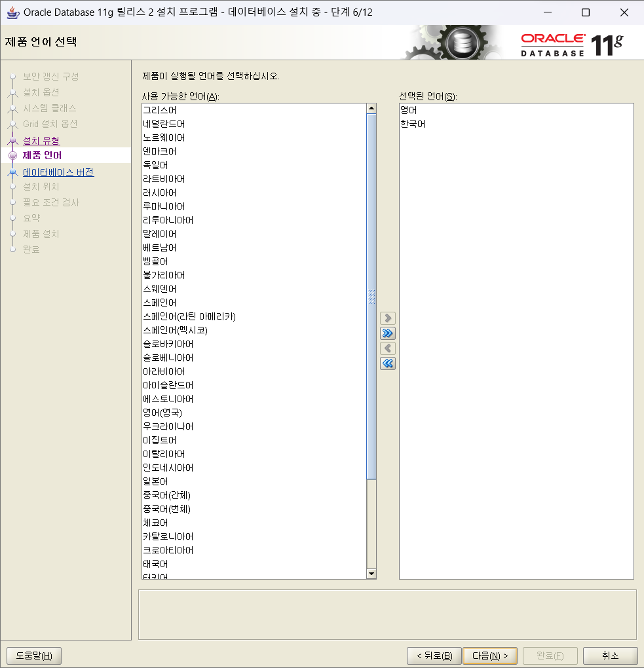Select 체코어 in the available languages
Image resolution: width=644 pixels, height=668 pixels.
pos(254,523)
